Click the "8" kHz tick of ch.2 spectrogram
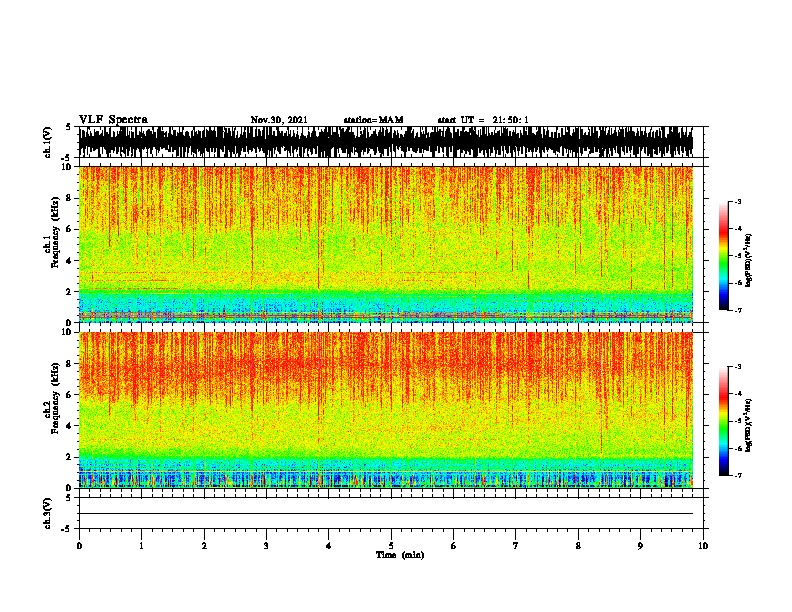792x612 pixels. (x=71, y=364)
